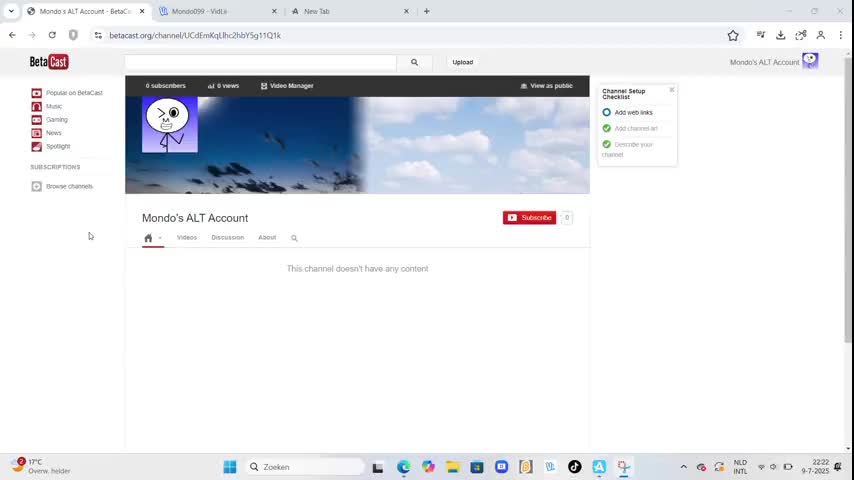Click the channel profile picture
Screen dimensions: 854x480
point(170,125)
